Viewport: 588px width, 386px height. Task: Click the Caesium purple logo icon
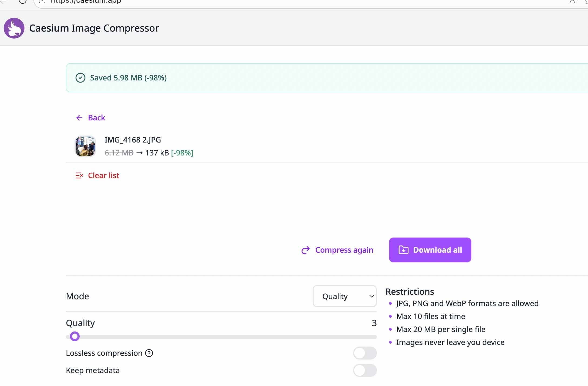pos(14,28)
